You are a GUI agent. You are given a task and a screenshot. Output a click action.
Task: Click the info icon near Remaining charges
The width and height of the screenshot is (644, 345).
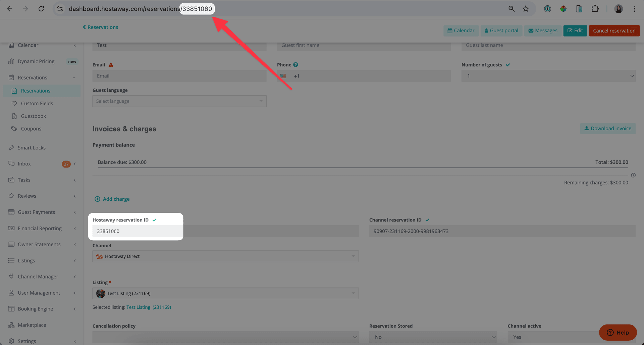coord(633,175)
